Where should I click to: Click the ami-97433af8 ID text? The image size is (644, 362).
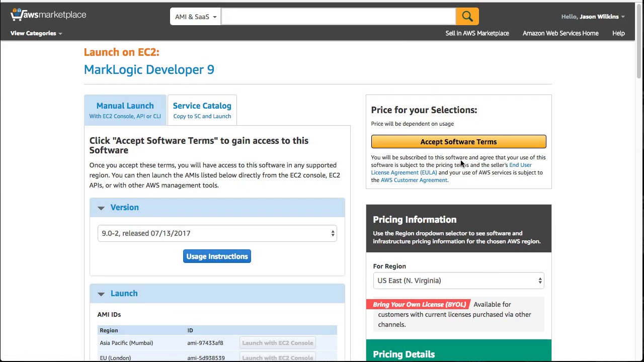click(205, 343)
